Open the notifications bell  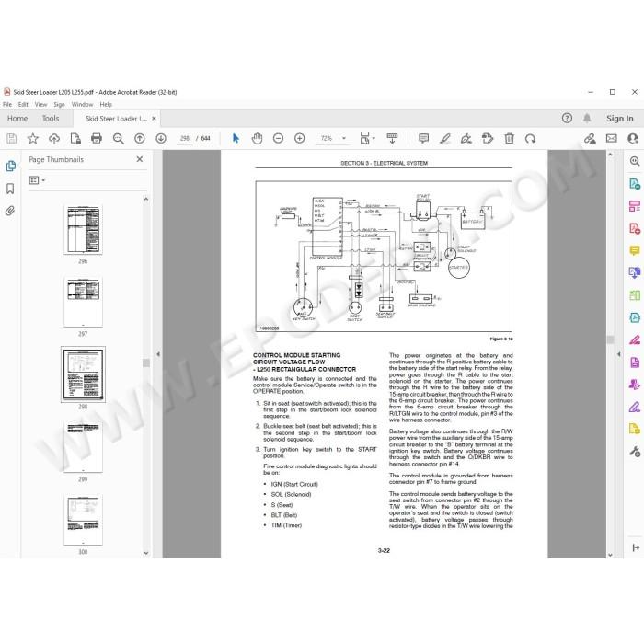click(x=587, y=119)
